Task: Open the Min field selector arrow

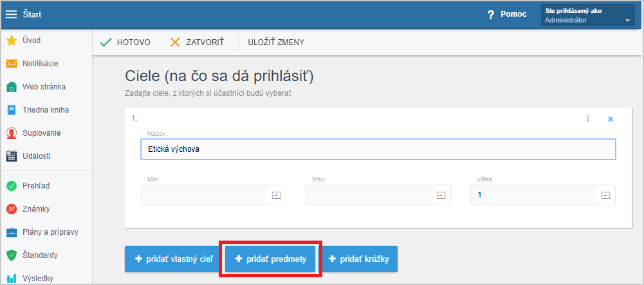Action: point(277,195)
